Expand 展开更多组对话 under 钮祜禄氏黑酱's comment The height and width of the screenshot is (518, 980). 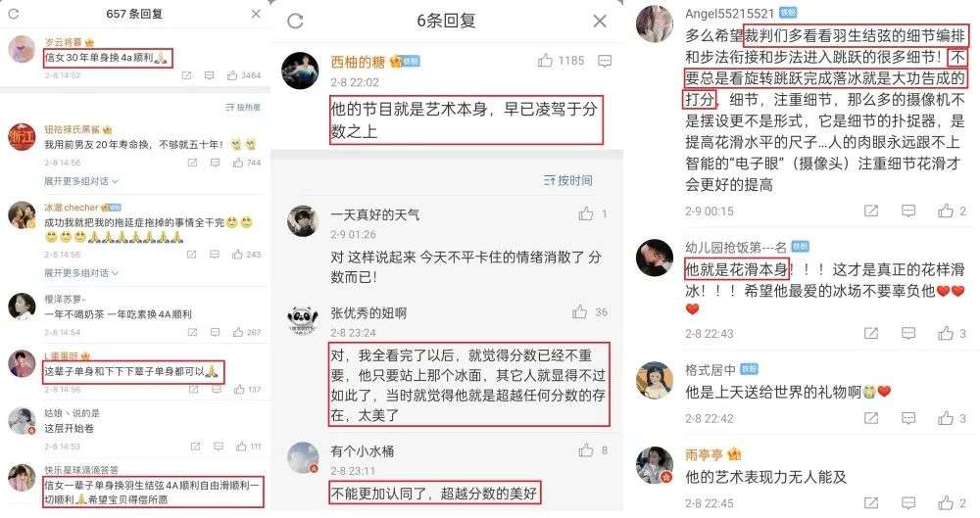tap(80, 180)
